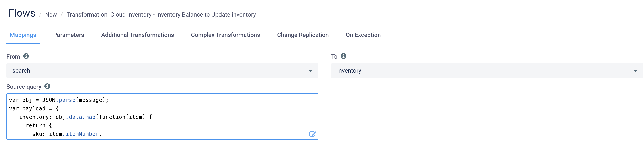The image size is (644, 146).
Task: Click the info icon beside From label
Action: 26,56
